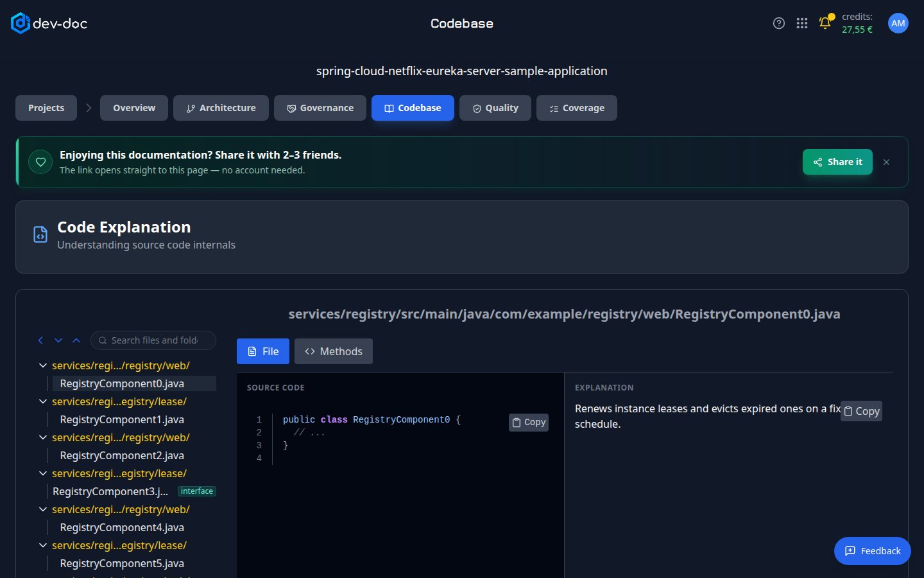Dismiss the share documentation banner

coord(886,162)
